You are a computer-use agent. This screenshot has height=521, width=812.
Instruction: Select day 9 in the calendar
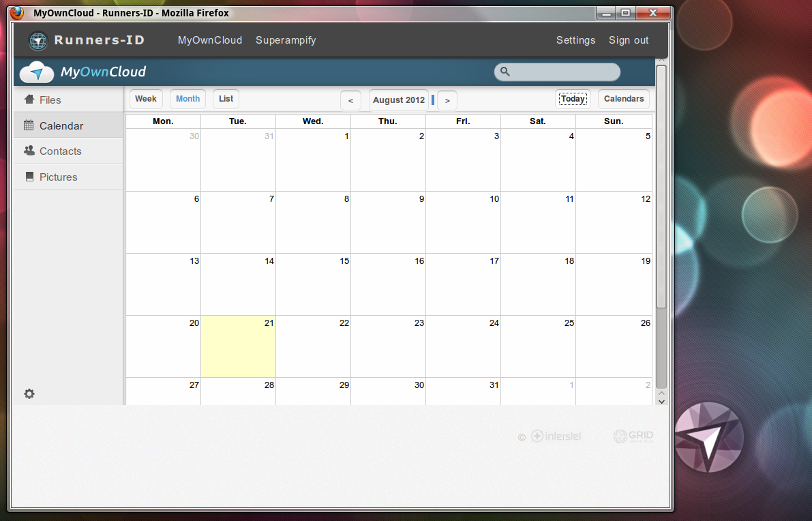click(x=389, y=222)
